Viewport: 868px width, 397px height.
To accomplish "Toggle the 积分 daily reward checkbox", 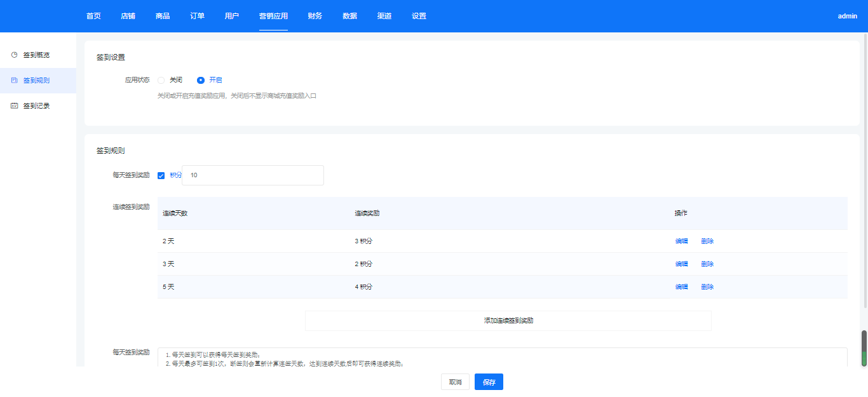I will (161, 175).
